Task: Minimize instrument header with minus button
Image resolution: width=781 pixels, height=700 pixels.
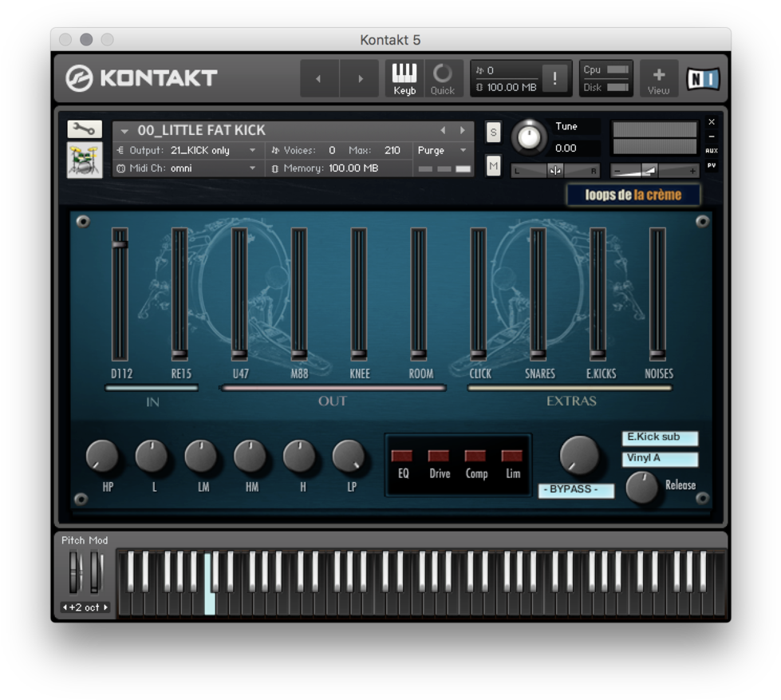Action: [712, 136]
